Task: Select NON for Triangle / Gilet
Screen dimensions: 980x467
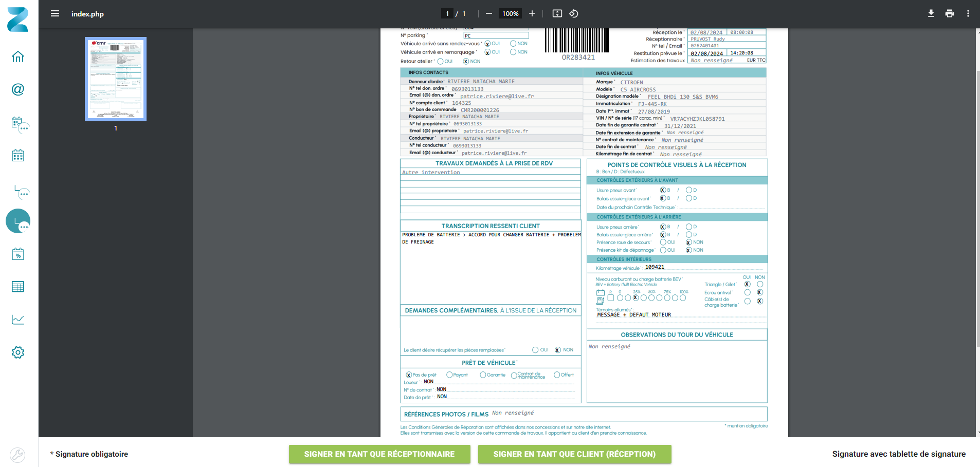Action: point(760,284)
